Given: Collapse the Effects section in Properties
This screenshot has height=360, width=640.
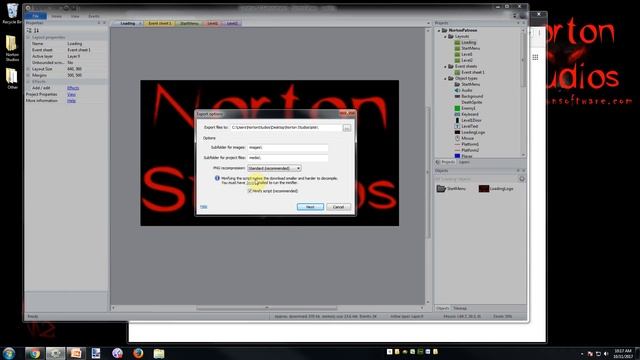Looking at the screenshot, I should click(x=29, y=82).
